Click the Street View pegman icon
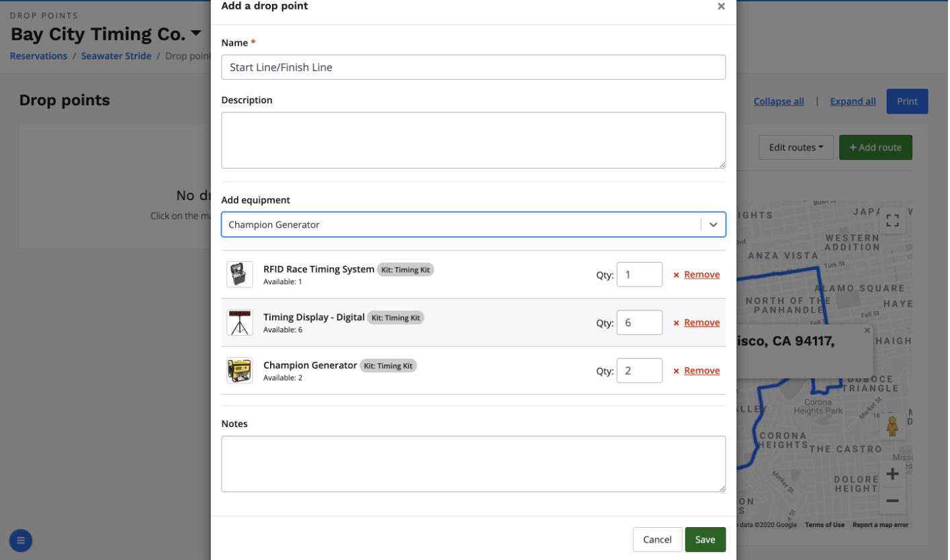This screenshot has width=950, height=560. click(x=892, y=426)
